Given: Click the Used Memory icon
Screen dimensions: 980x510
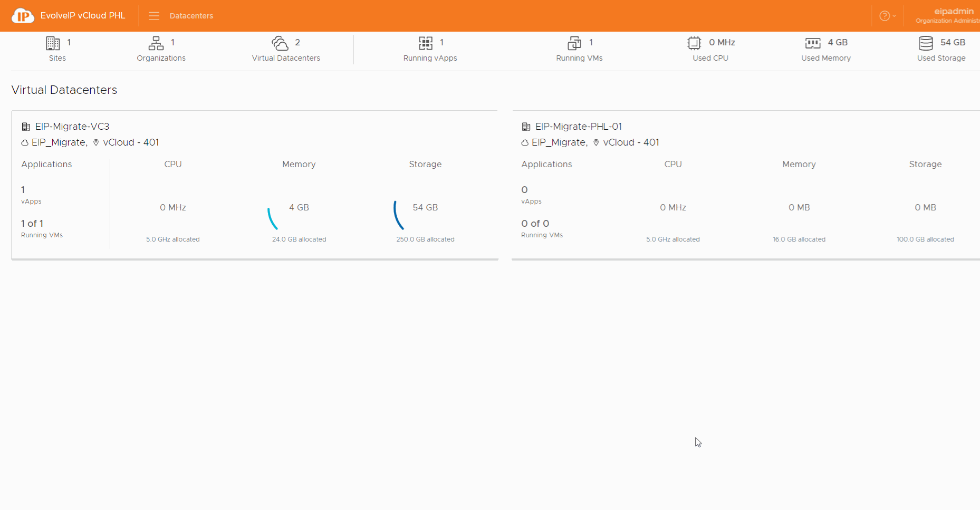Looking at the screenshot, I should (813, 43).
